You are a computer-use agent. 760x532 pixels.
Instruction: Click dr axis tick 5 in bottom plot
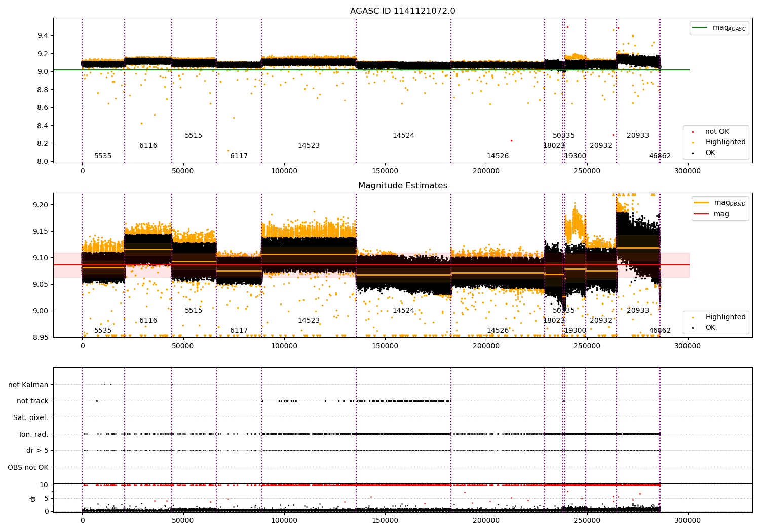[x=47, y=498]
